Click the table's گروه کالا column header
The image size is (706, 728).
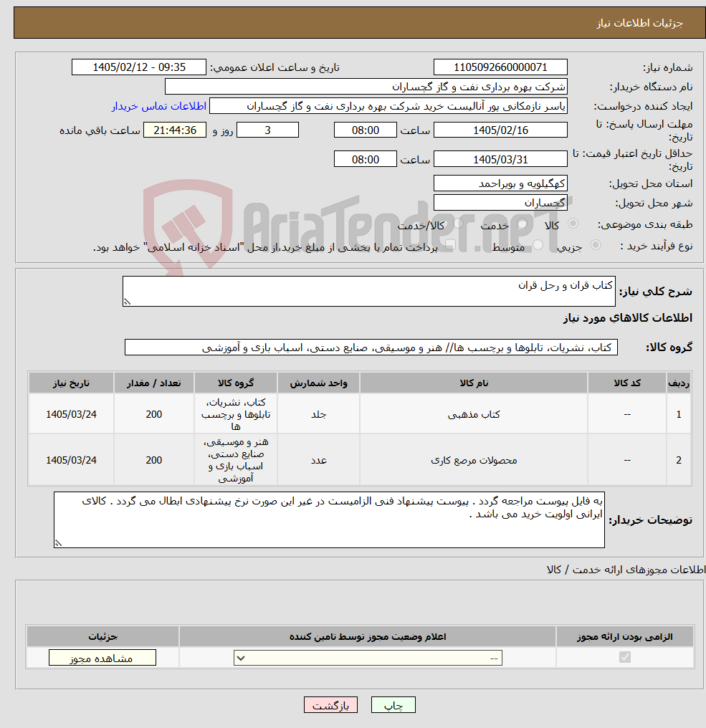coord(236,383)
